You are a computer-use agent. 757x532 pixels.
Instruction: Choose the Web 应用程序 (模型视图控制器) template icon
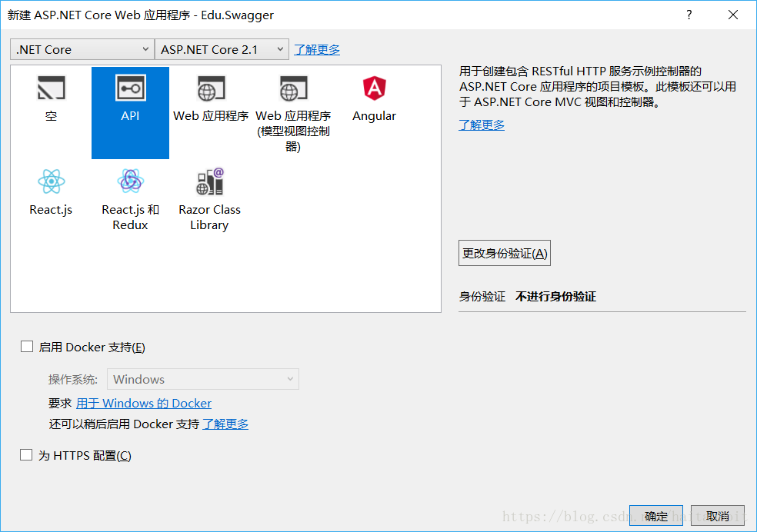coord(293,88)
